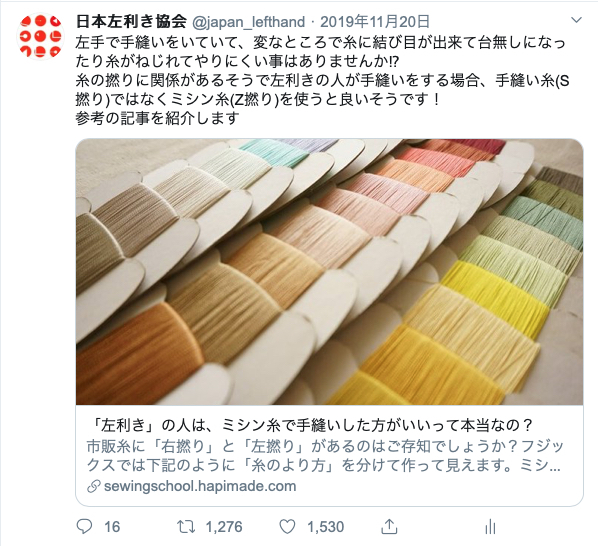Open the thread spool card image

[x=330, y=271]
